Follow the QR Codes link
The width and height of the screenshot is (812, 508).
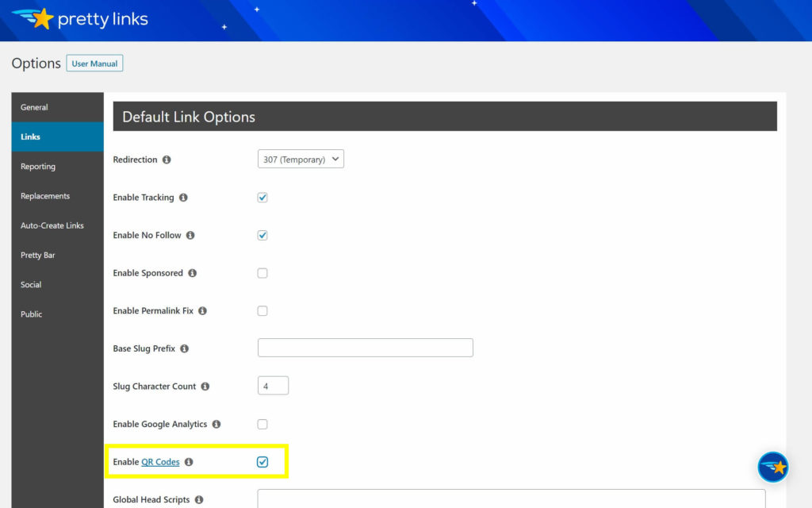coord(161,461)
